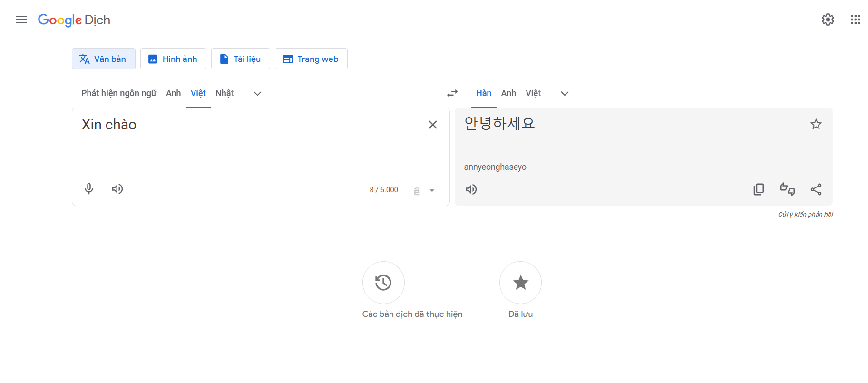Image resolution: width=868 pixels, height=383 pixels.
Task: Switch to Trang web translation
Action: 311,59
